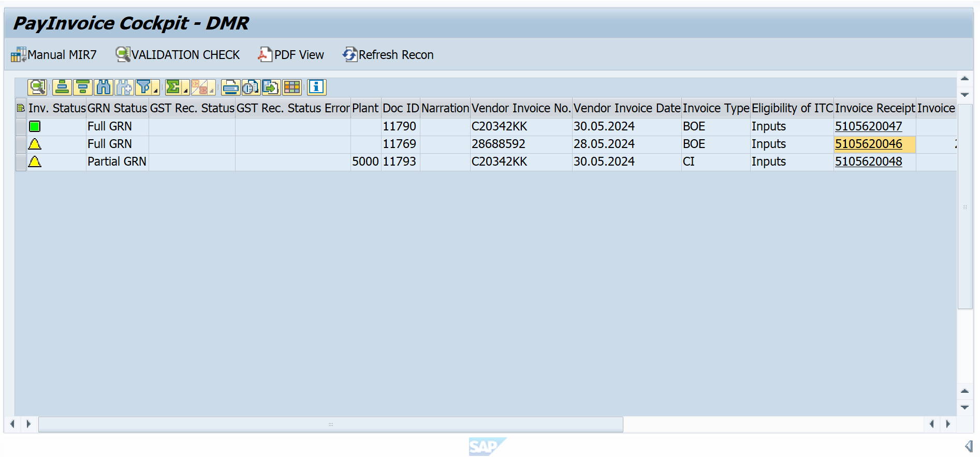Image resolution: width=980 pixels, height=457 pixels.
Task: Click the GRN Status column header
Action: pyautogui.click(x=117, y=108)
